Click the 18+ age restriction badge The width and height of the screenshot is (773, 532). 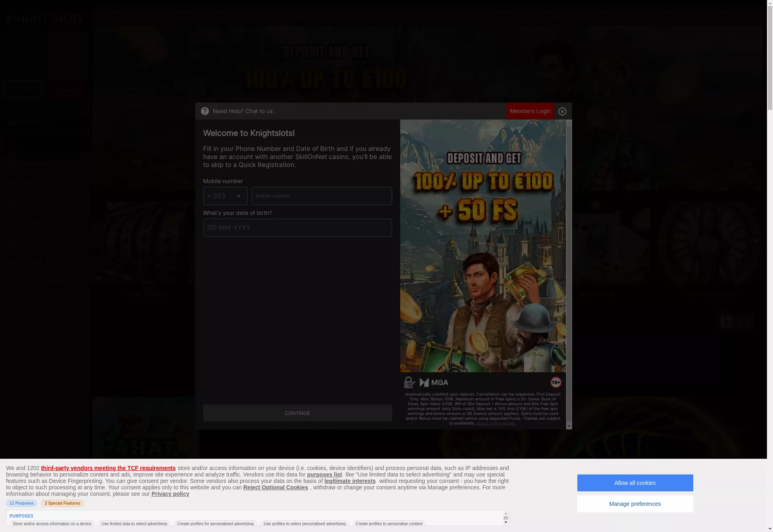(x=556, y=382)
